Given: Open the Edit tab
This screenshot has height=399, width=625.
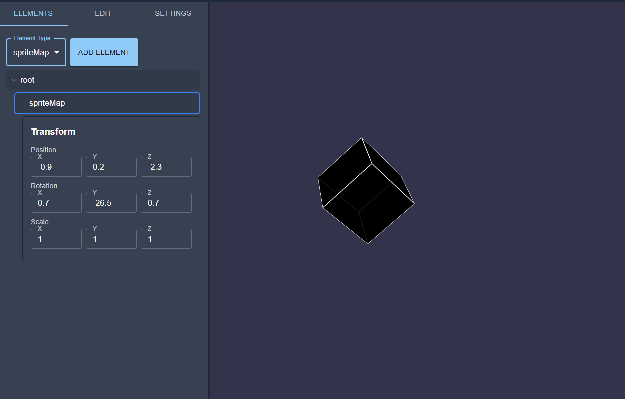Looking at the screenshot, I should coord(103,13).
